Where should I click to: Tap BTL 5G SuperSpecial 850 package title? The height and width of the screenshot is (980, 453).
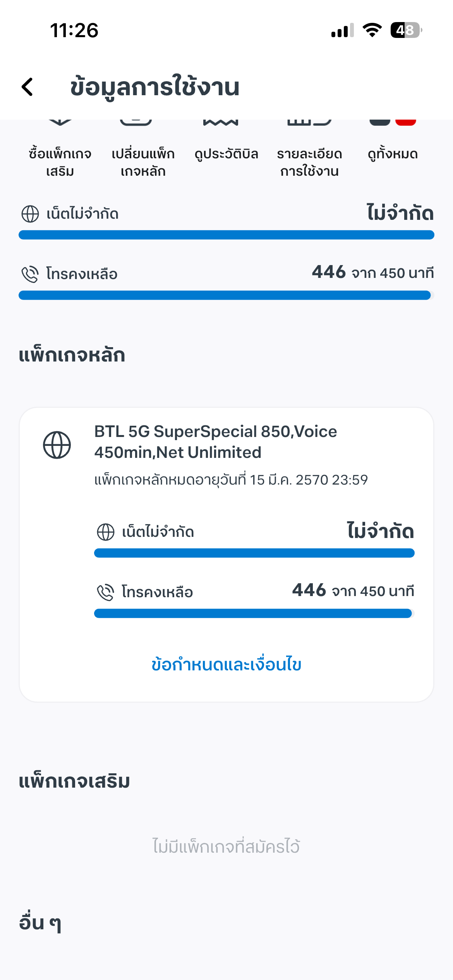(216, 442)
